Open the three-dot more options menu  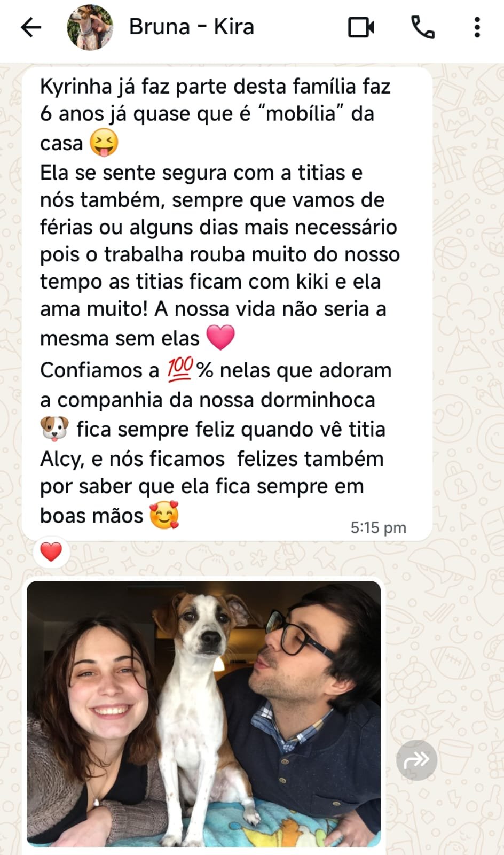click(477, 27)
